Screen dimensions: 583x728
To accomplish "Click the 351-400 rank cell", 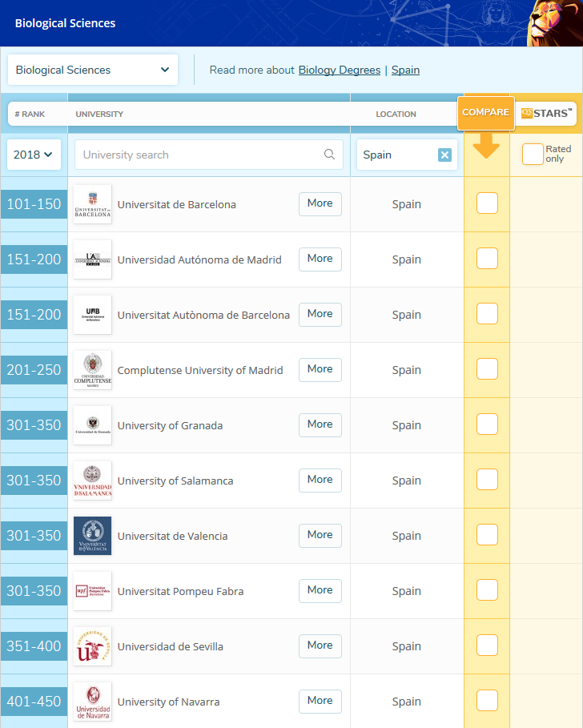I will pyautogui.click(x=34, y=646).
